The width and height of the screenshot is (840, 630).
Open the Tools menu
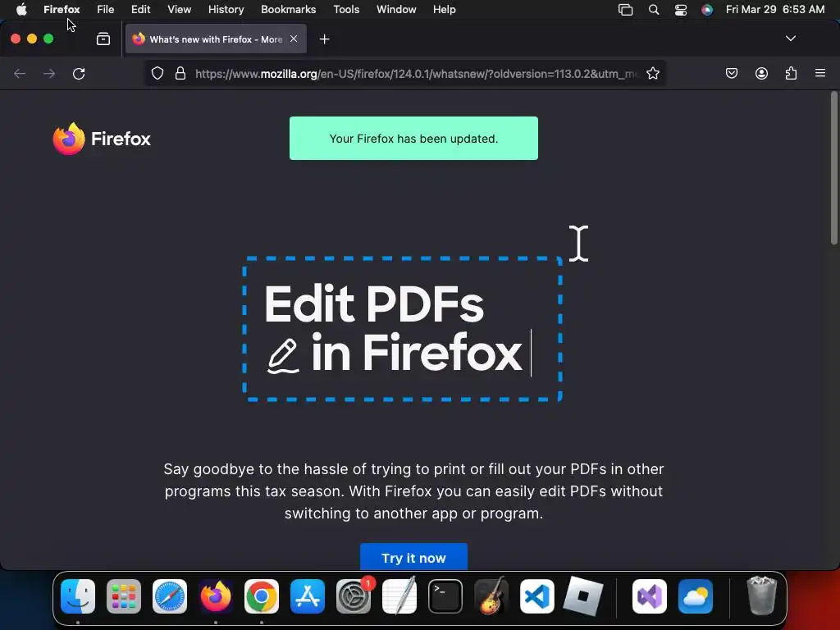[346, 10]
